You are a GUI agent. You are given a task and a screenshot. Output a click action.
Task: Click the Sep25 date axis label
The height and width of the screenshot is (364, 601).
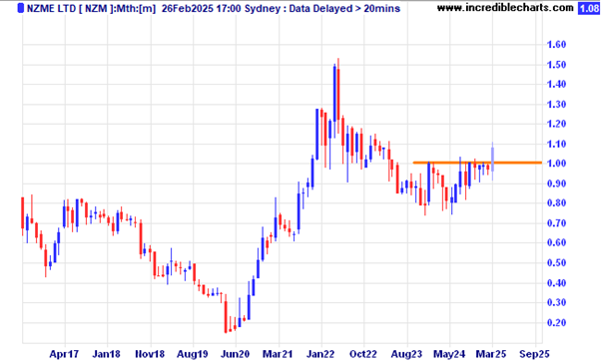(x=535, y=354)
